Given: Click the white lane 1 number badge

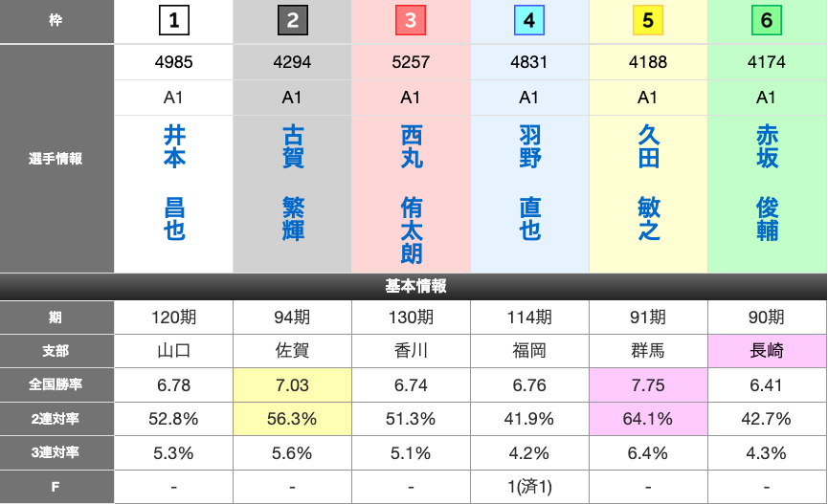Looking at the screenshot, I should [174, 20].
